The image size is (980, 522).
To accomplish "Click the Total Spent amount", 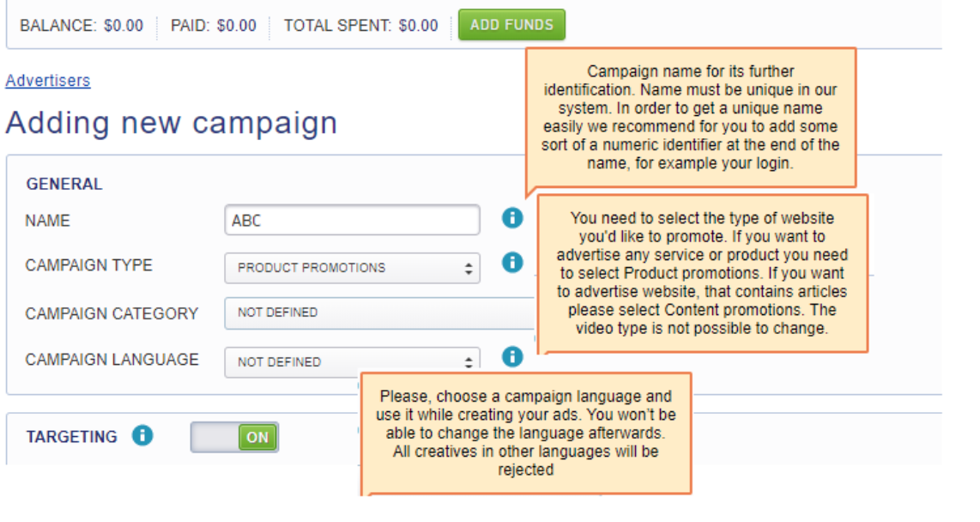I will pos(418,26).
